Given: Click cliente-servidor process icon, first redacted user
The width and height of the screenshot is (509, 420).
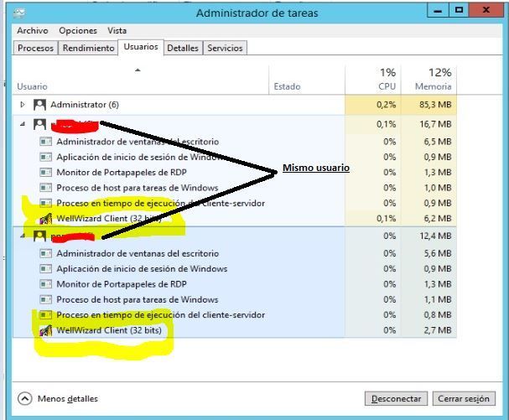Looking at the screenshot, I should [45, 203].
